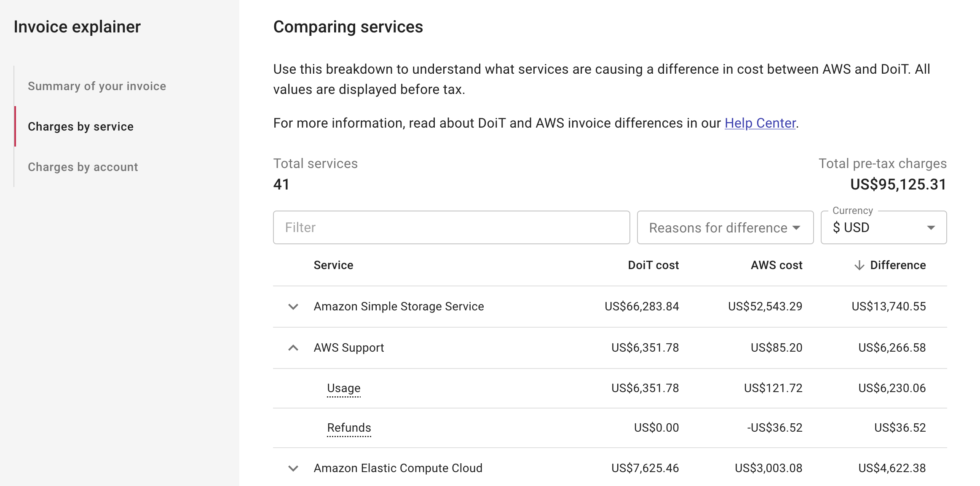980x486 pixels.
Task: Expand the Amazon Elastic Compute Cloud row
Action: (x=293, y=468)
